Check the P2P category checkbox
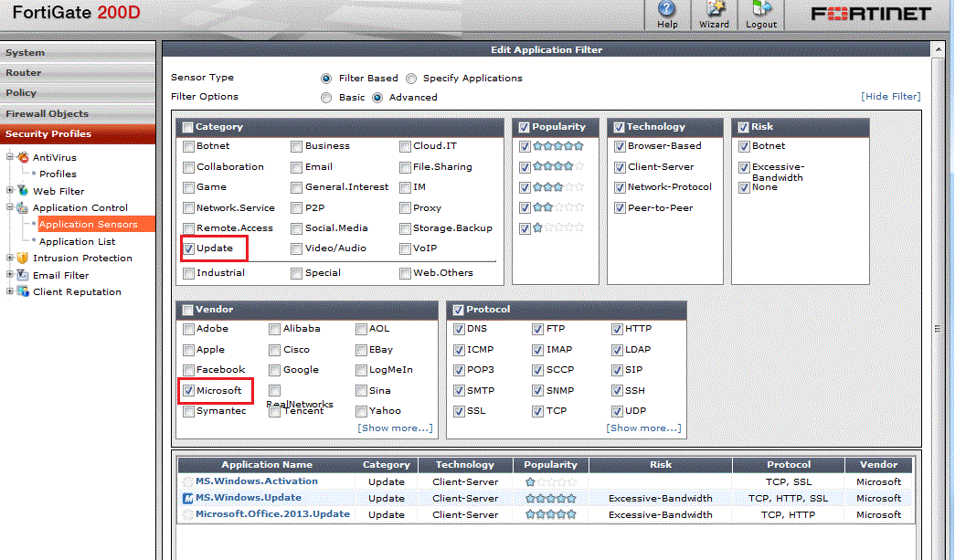 coord(297,208)
